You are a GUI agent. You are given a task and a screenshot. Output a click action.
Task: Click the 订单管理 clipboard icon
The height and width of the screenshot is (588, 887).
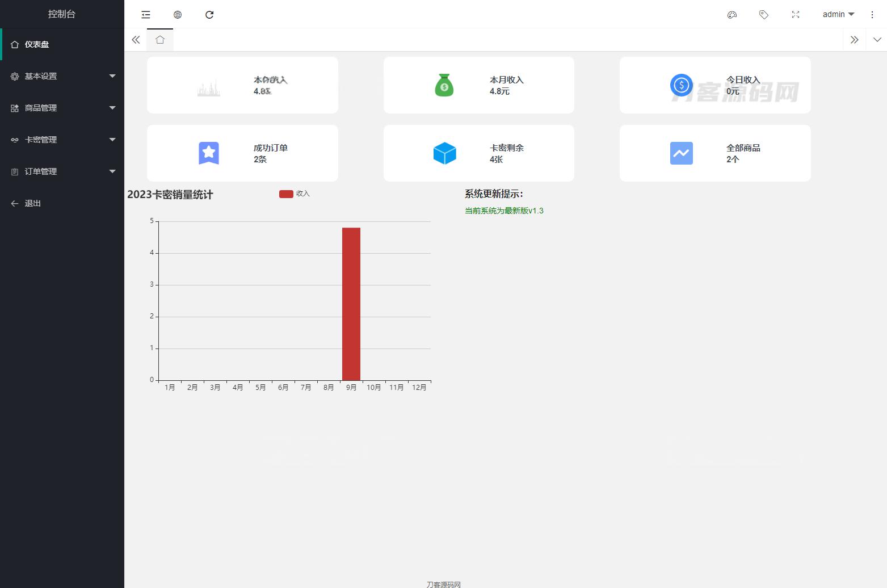15,171
